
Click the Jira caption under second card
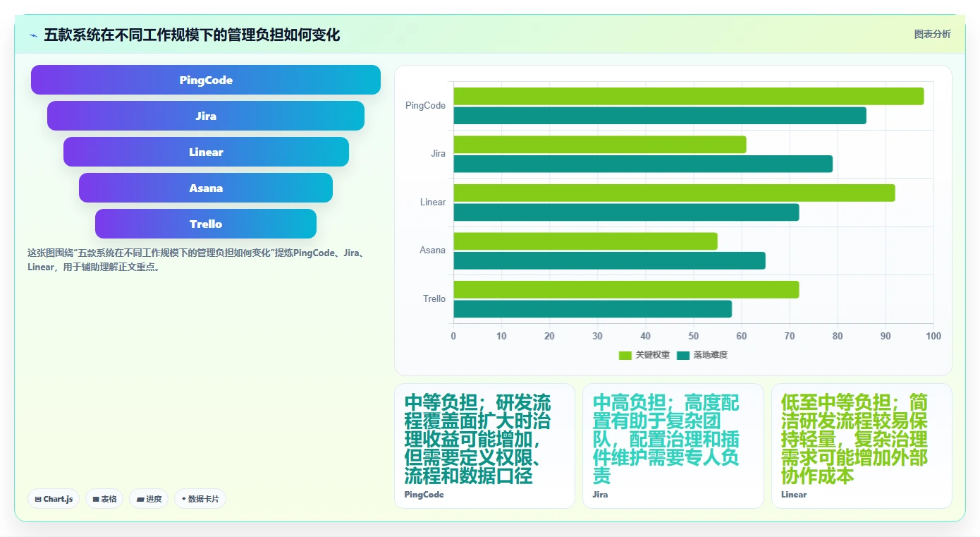[600, 495]
